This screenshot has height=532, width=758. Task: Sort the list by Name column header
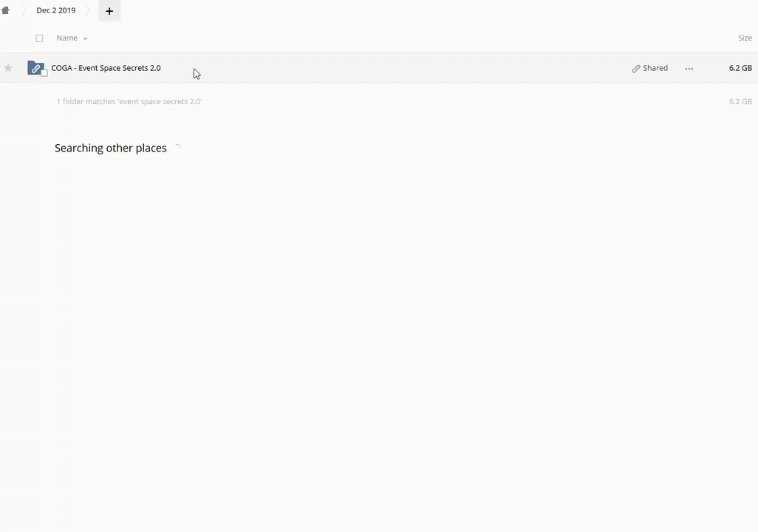[x=66, y=38]
